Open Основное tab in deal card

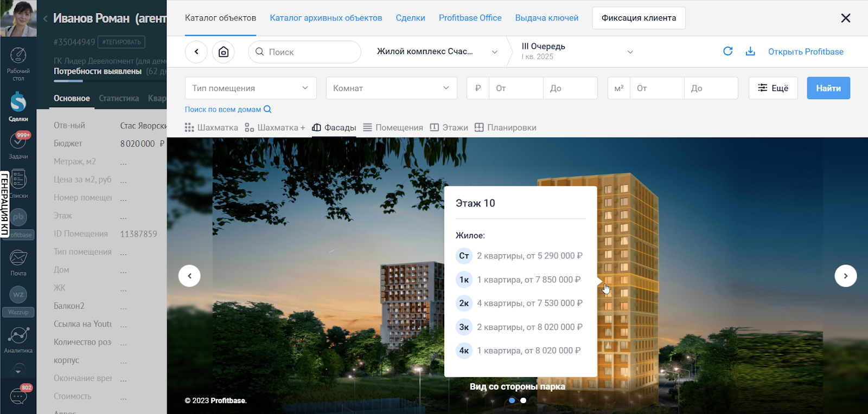[72, 98]
